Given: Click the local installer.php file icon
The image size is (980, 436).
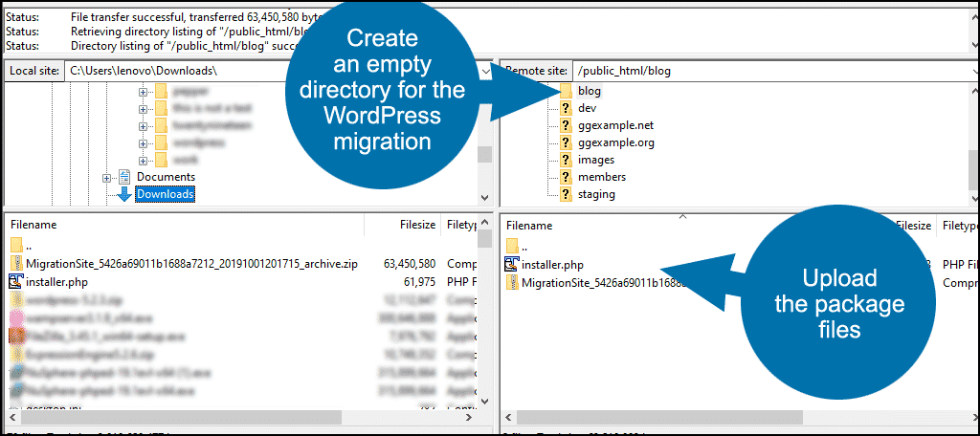Looking at the screenshot, I should pyautogui.click(x=16, y=282).
